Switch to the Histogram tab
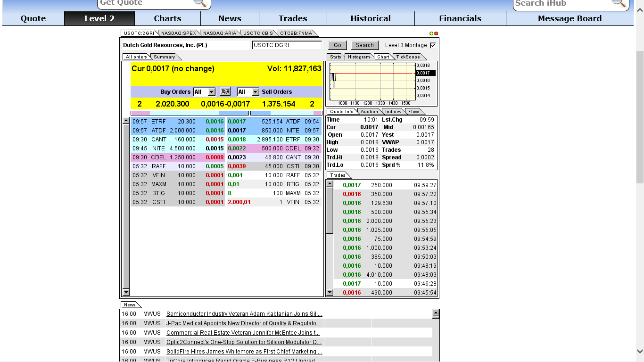The width and height of the screenshot is (644, 362). tap(359, 57)
